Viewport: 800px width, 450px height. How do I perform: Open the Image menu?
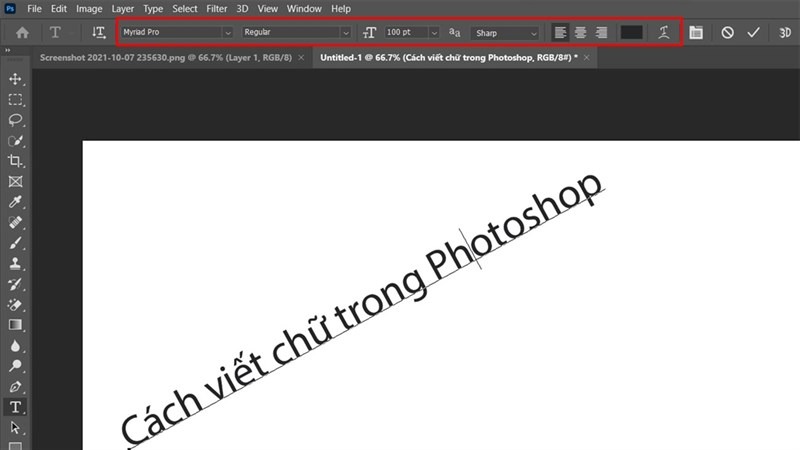[89, 9]
